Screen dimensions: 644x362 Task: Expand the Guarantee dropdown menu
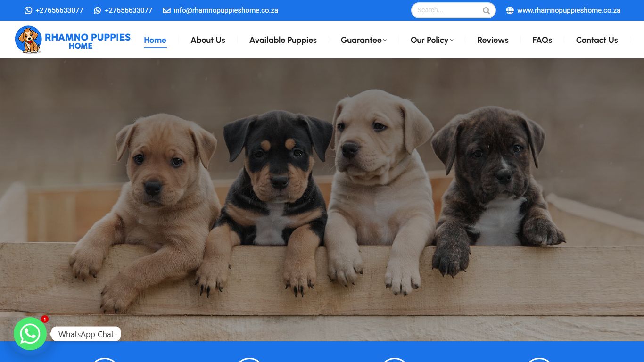(x=361, y=40)
